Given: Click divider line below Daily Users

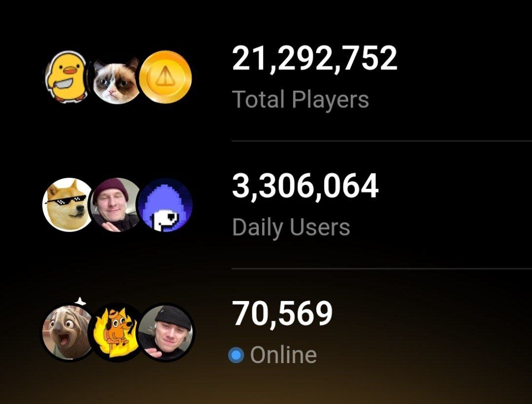Looking at the screenshot, I should point(382,269).
